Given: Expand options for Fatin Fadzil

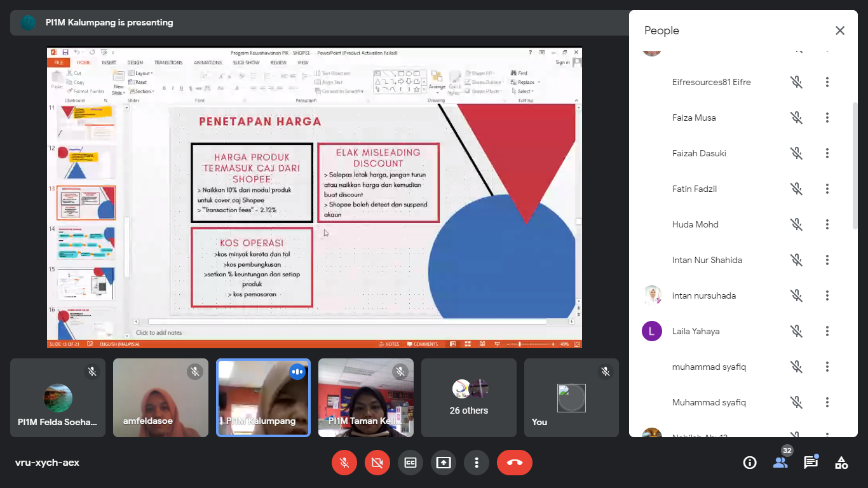Looking at the screenshot, I should pos(827,189).
